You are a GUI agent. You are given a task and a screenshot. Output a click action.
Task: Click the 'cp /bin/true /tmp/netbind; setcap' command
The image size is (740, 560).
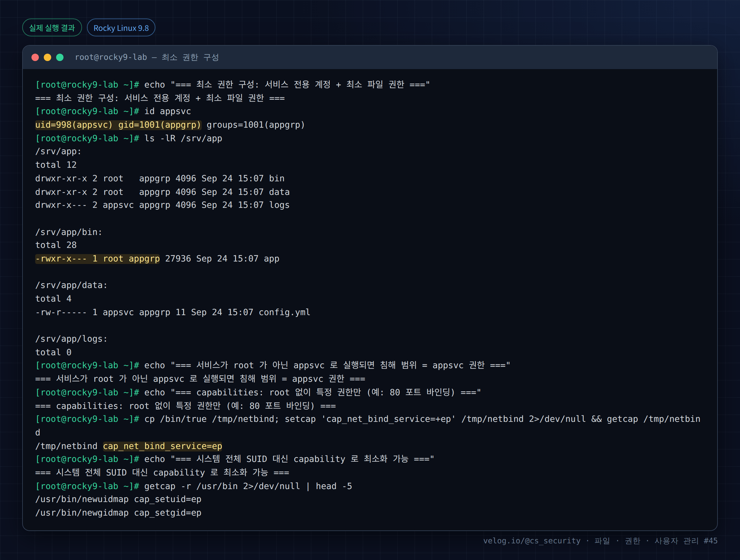tap(368, 426)
